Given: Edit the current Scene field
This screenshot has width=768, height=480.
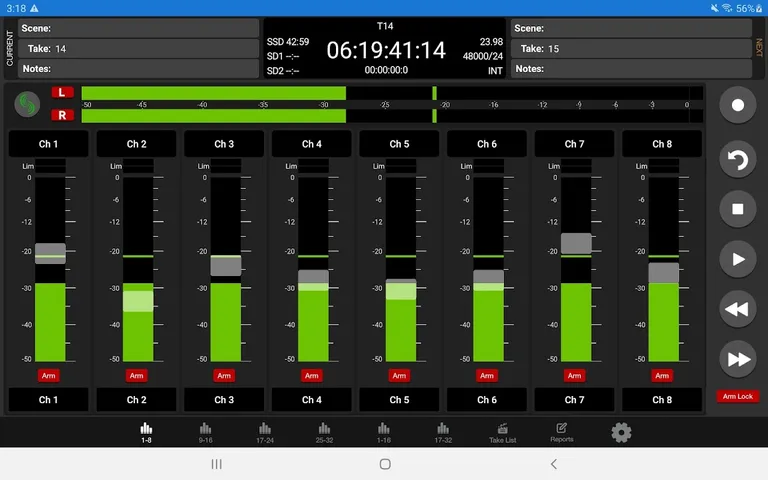Looking at the screenshot, I should coord(139,28).
